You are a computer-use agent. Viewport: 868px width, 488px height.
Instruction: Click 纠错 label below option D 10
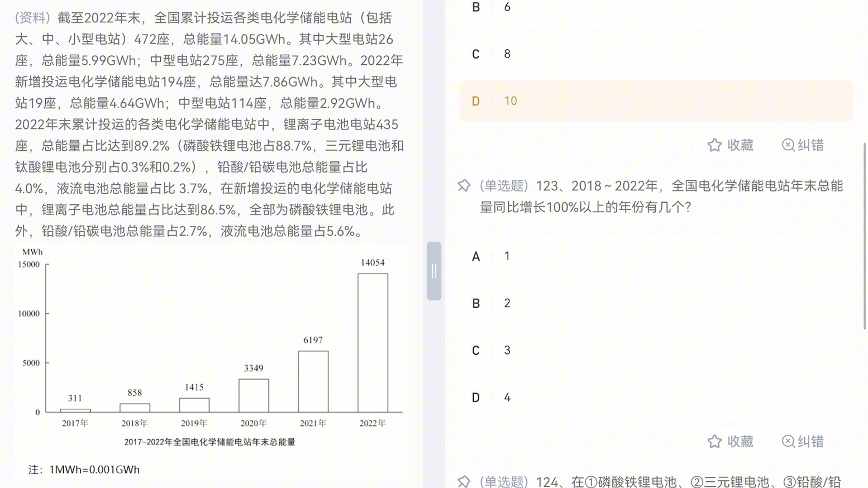(811, 145)
